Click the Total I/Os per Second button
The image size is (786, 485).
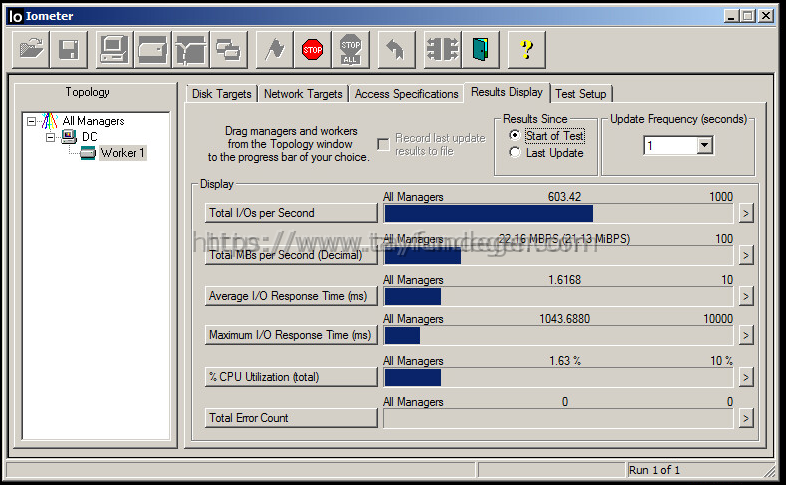click(x=291, y=213)
